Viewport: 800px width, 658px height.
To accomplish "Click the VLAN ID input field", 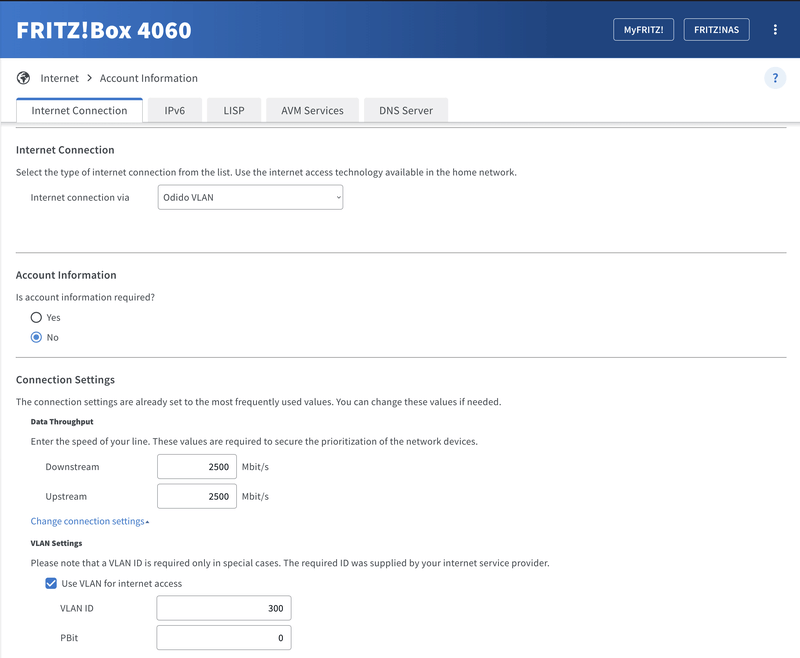I will (x=223, y=607).
